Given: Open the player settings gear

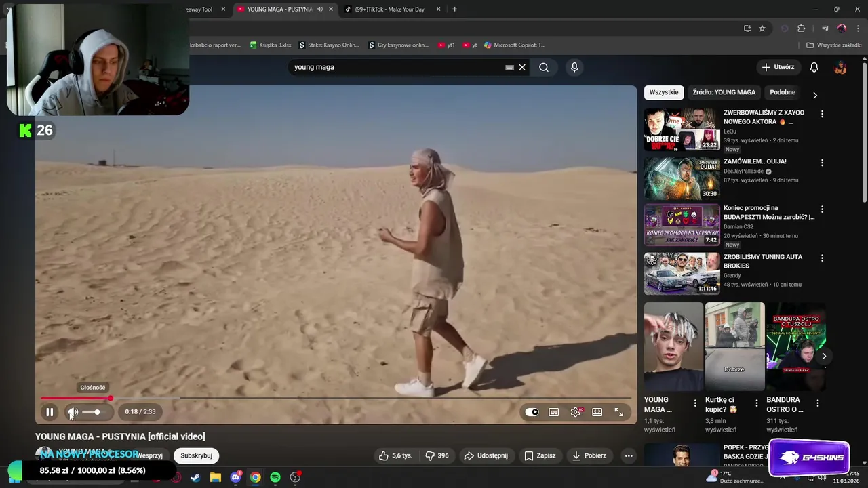Looking at the screenshot, I should click(576, 412).
